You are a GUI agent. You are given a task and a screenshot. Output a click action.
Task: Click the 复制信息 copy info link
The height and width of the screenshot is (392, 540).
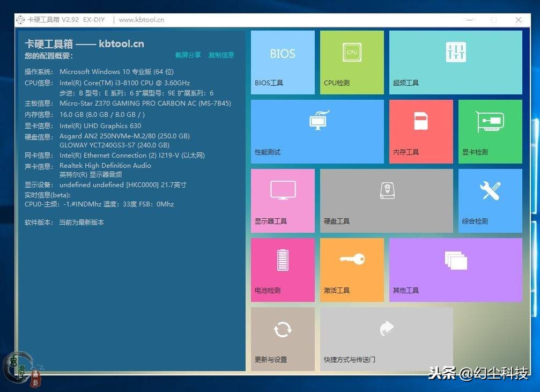(x=221, y=55)
